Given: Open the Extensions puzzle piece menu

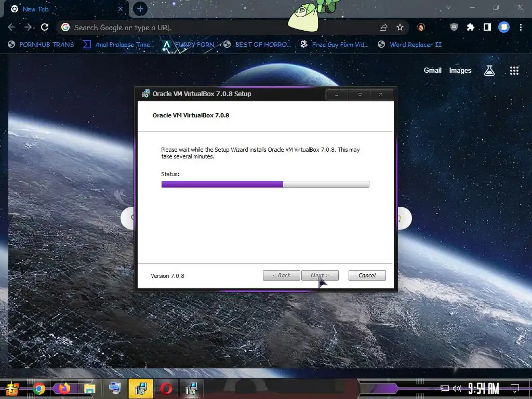Looking at the screenshot, I should [470, 27].
